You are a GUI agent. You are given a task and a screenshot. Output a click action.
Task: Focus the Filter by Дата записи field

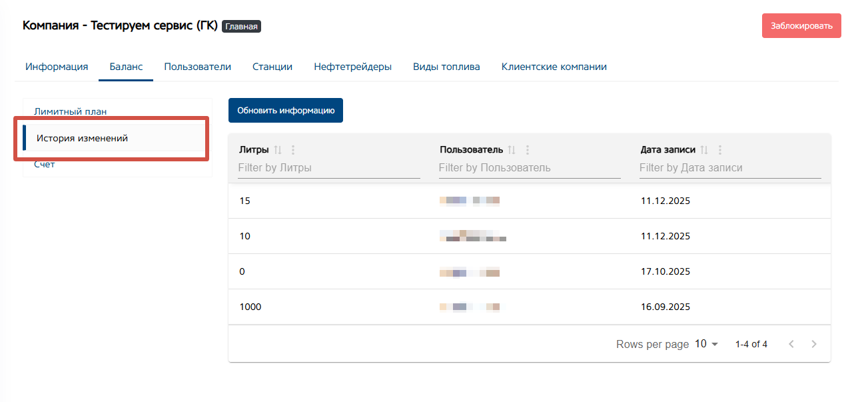point(730,168)
